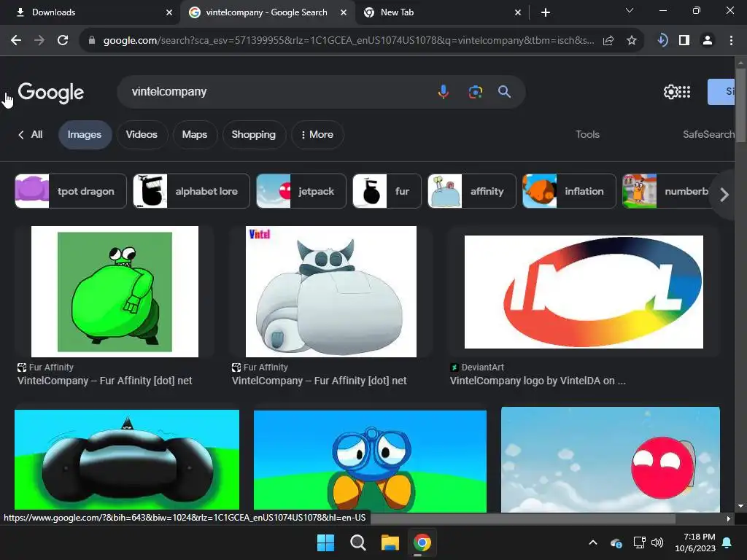
Task: Open the white Vintel creature image
Action: (330, 292)
